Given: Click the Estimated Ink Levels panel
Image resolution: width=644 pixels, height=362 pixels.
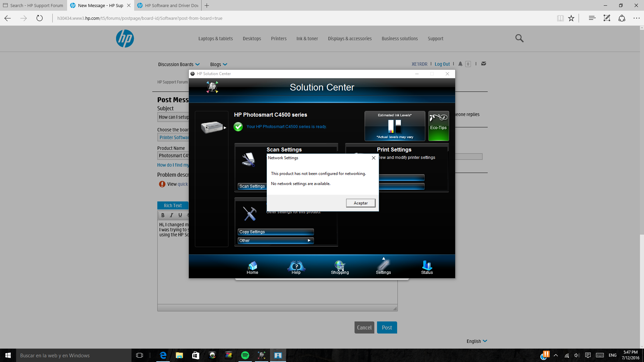Looking at the screenshot, I should tap(395, 126).
